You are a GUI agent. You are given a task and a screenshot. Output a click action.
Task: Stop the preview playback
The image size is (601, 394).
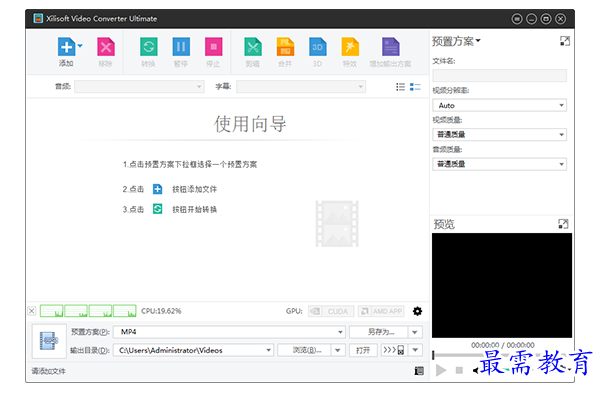click(459, 370)
